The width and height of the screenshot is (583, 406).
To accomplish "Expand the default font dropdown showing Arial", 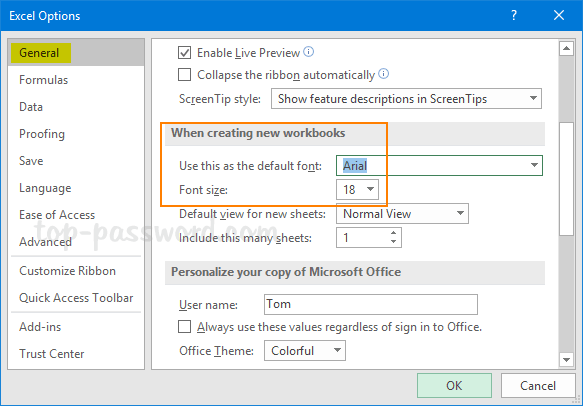I will point(439,165).
